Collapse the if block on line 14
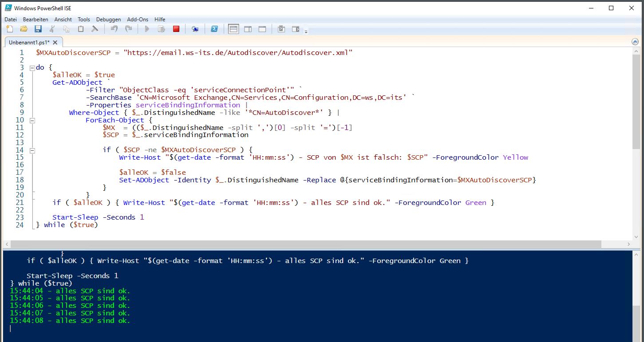 coord(32,150)
